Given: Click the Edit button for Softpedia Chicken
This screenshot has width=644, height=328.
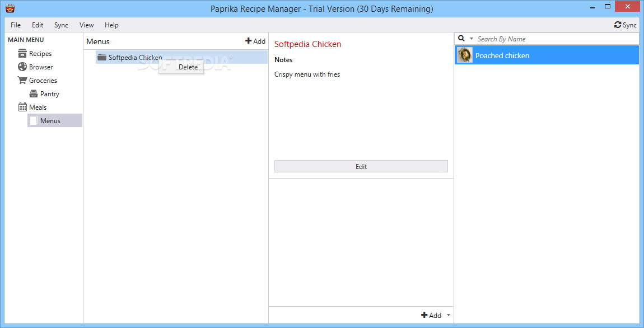Looking at the screenshot, I should 361,166.
